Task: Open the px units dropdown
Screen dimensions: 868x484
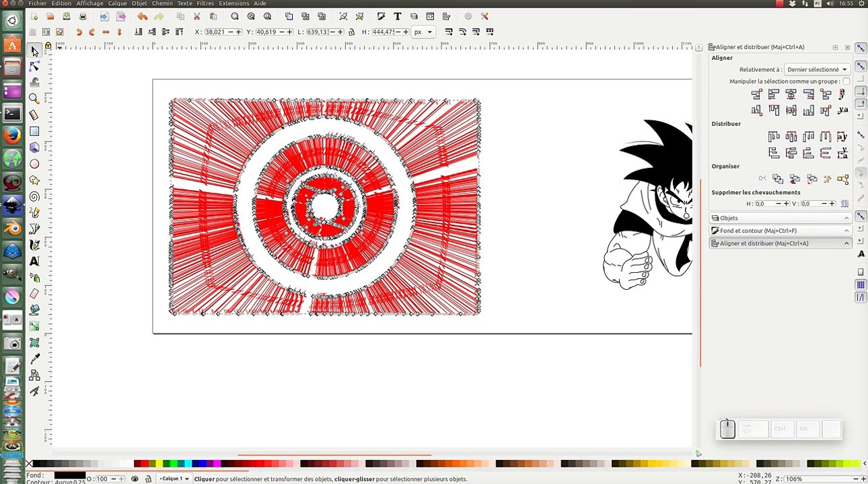Action: pos(423,32)
